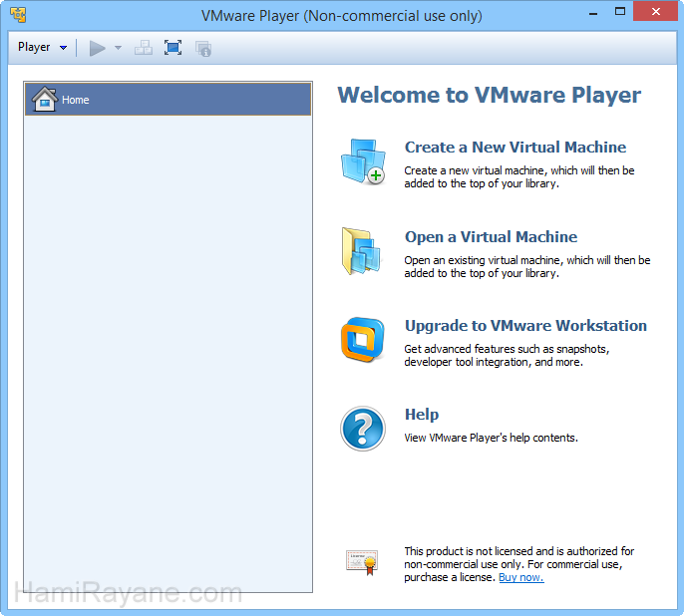This screenshot has height=616, width=684.
Task: Enter full screen mode via toolbar icon
Action: [172, 48]
